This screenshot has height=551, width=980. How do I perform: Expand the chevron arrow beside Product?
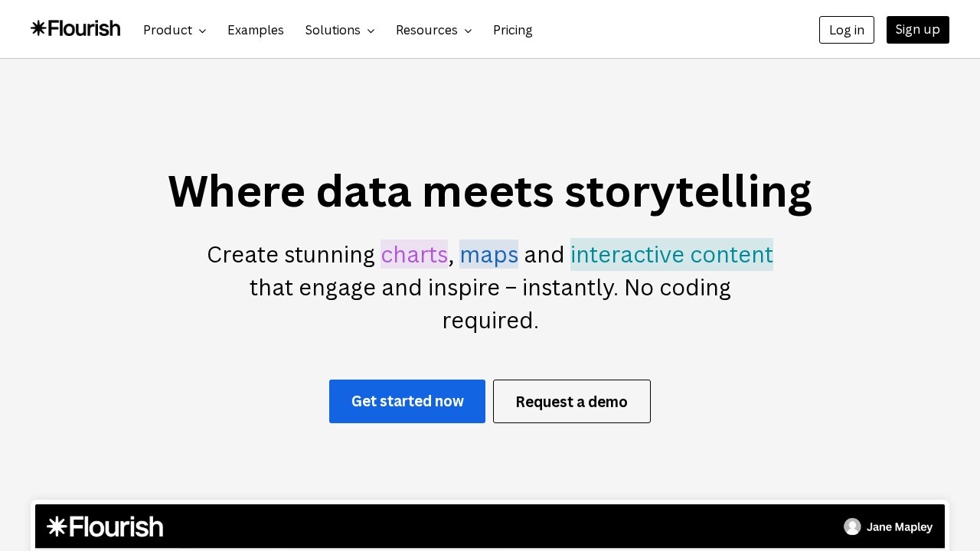(202, 31)
